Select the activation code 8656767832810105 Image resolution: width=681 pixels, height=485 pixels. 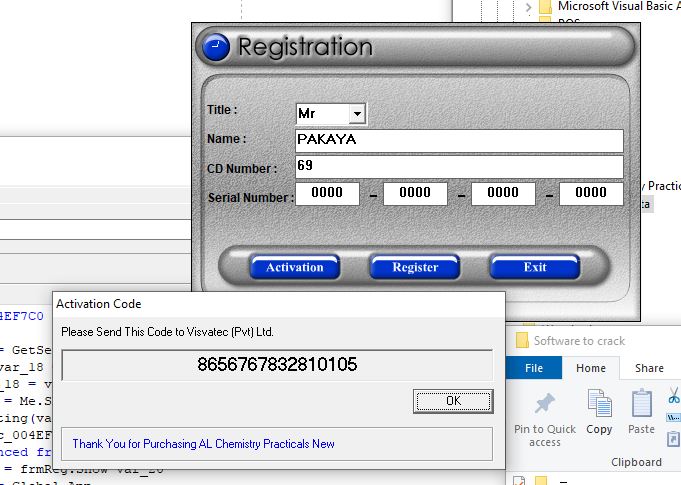[277, 364]
